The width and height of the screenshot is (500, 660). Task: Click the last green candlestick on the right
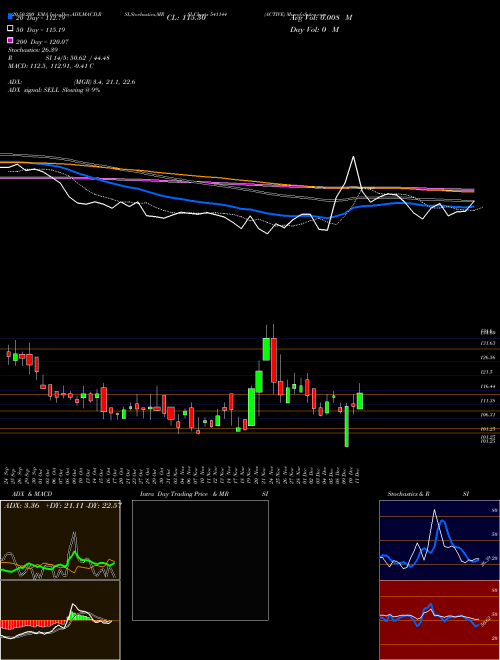point(360,401)
